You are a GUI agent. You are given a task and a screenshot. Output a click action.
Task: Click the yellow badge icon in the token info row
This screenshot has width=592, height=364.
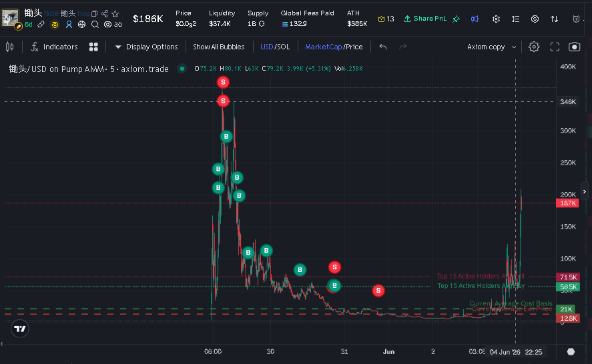55,25
